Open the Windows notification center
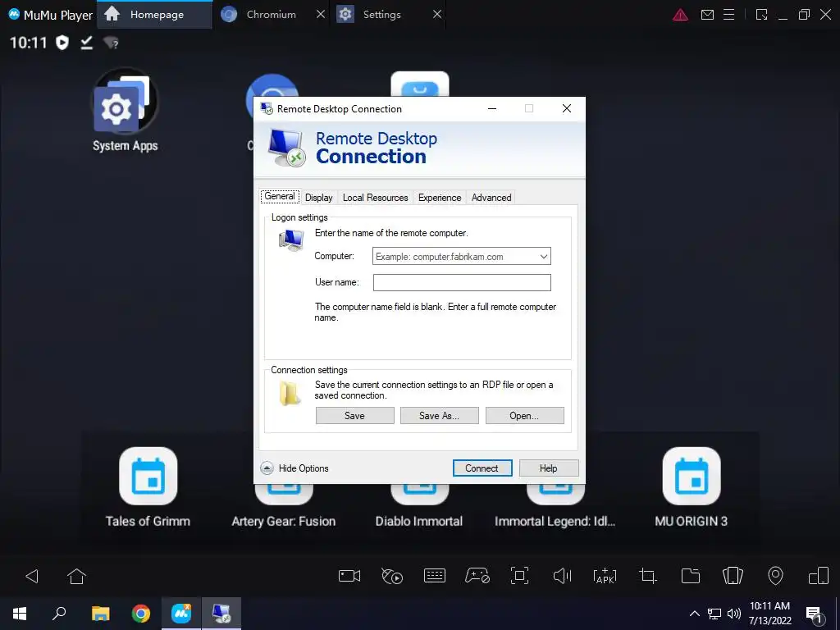Image resolution: width=840 pixels, height=630 pixels. tap(815, 615)
